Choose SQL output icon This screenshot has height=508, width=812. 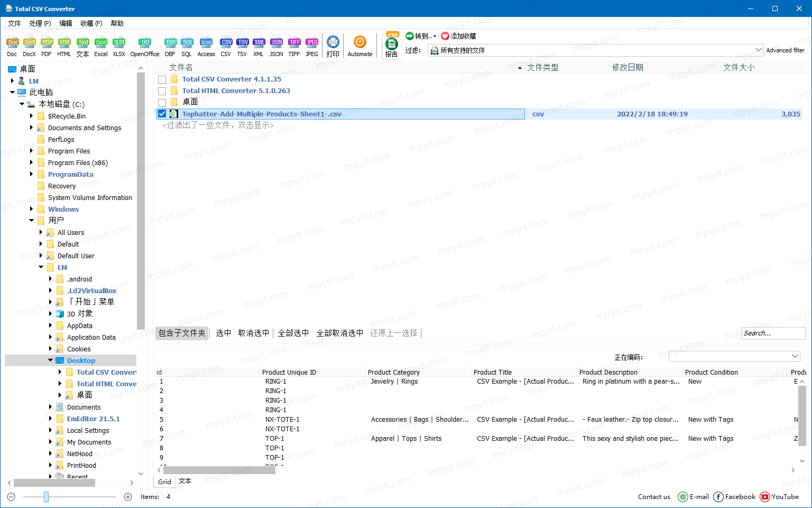pyautogui.click(x=187, y=47)
